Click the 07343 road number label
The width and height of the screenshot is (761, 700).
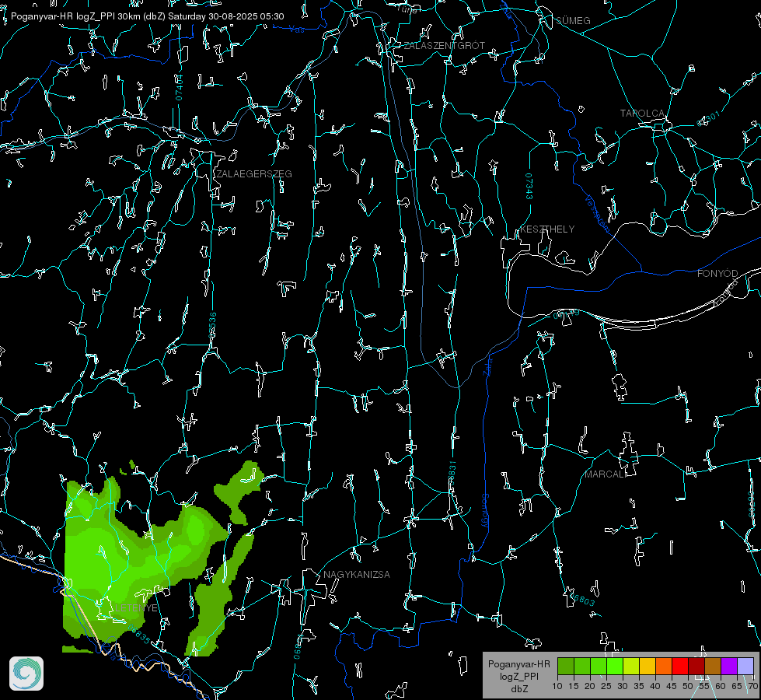(x=529, y=187)
